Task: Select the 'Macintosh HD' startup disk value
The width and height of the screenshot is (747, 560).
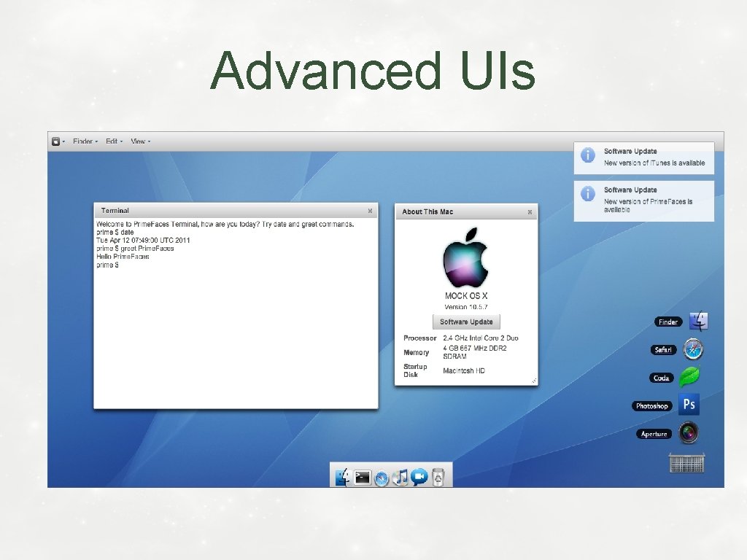Action: [464, 371]
